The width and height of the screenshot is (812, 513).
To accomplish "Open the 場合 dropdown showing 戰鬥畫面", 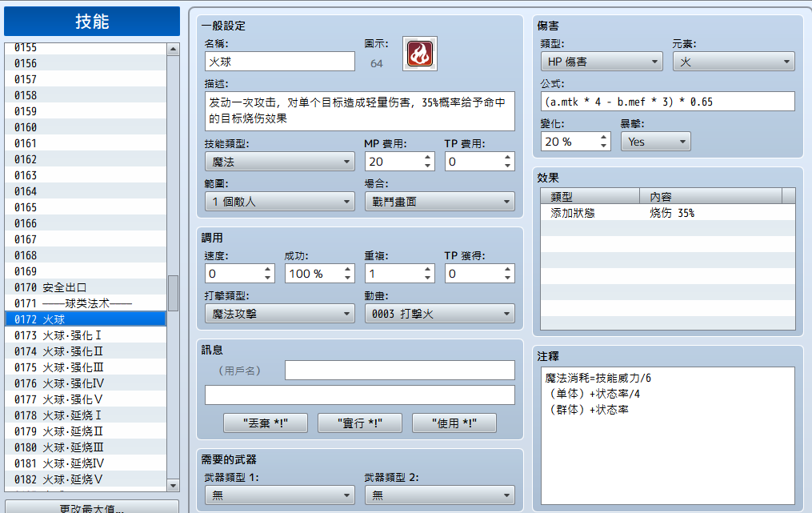I will (x=440, y=202).
